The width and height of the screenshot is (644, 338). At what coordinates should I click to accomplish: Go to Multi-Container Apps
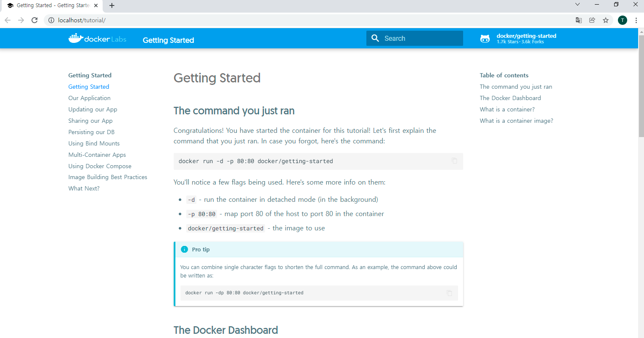point(97,155)
